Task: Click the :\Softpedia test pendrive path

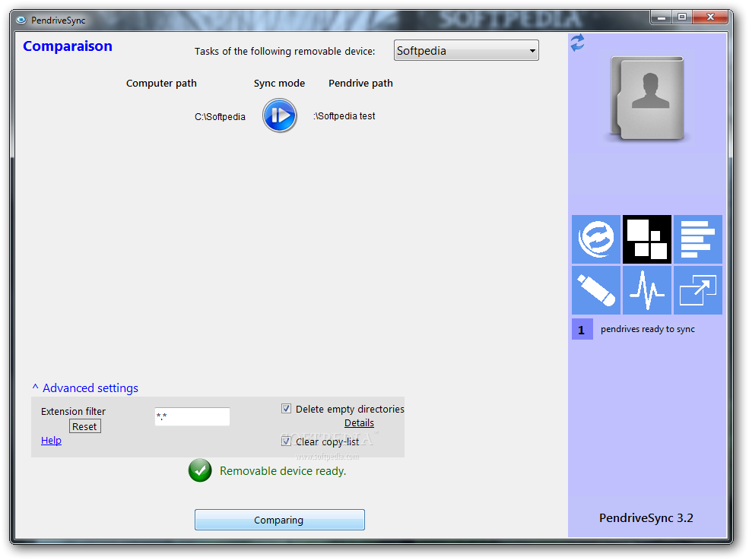Action: click(x=344, y=116)
